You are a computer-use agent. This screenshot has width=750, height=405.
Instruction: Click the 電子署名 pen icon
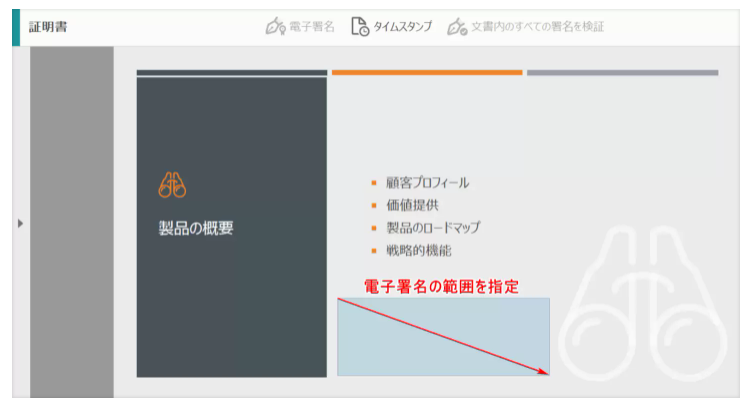coord(275,27)
